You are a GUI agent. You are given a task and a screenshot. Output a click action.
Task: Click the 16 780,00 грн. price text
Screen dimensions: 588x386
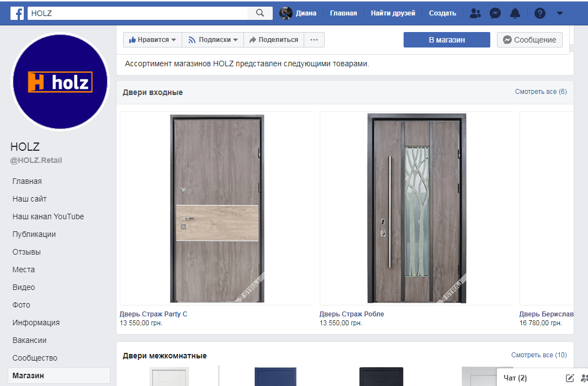point(541,323)
